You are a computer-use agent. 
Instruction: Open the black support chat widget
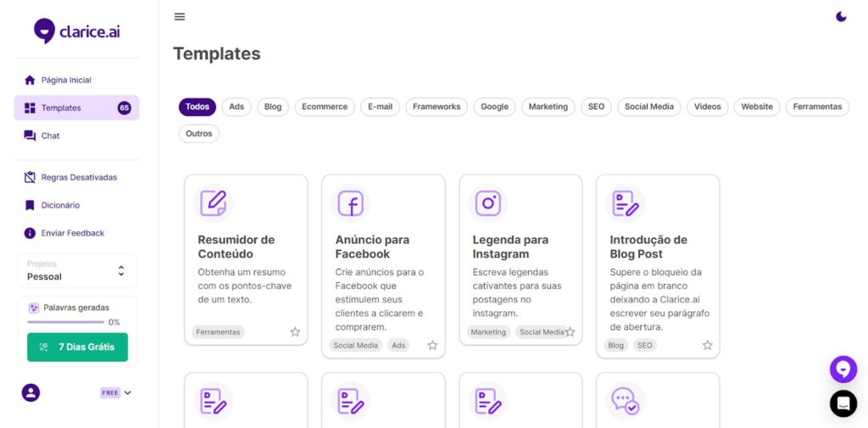pyautogui.click(x=843, y=403)
